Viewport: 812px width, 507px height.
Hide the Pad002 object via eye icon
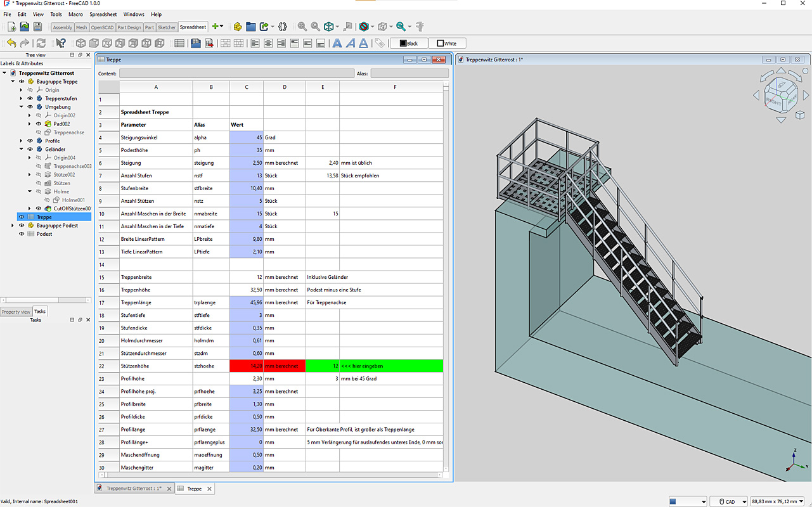(38, 124)
